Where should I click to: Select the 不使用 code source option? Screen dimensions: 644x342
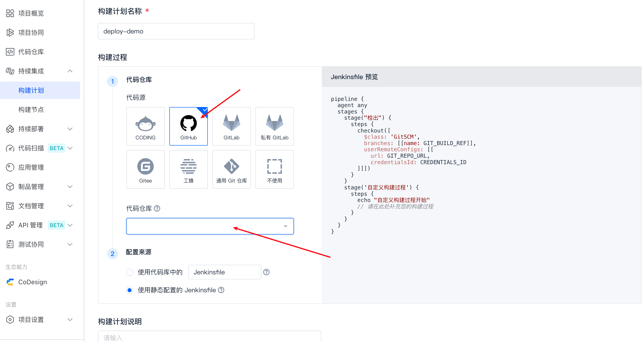point(274,169)
